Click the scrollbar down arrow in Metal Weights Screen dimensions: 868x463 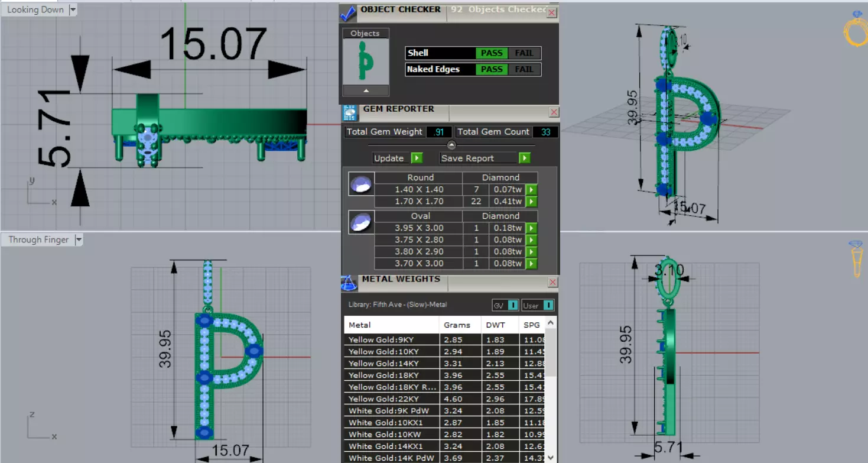[551, 457]
